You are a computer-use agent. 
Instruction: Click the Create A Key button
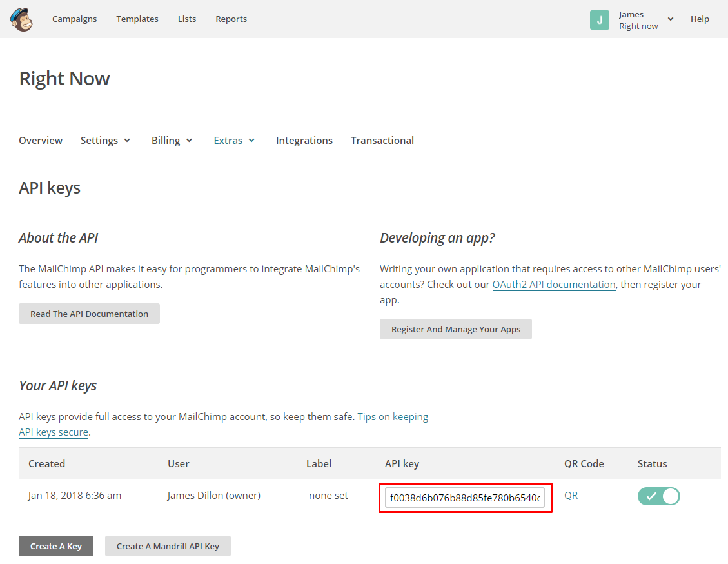tap(56, 546)
